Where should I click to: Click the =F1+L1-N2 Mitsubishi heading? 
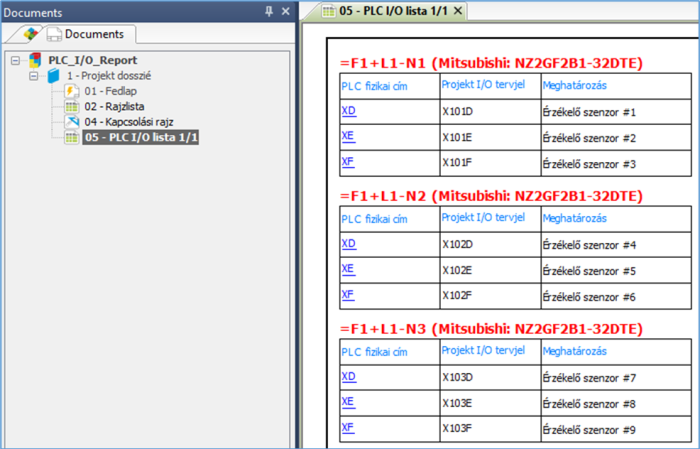491,196
